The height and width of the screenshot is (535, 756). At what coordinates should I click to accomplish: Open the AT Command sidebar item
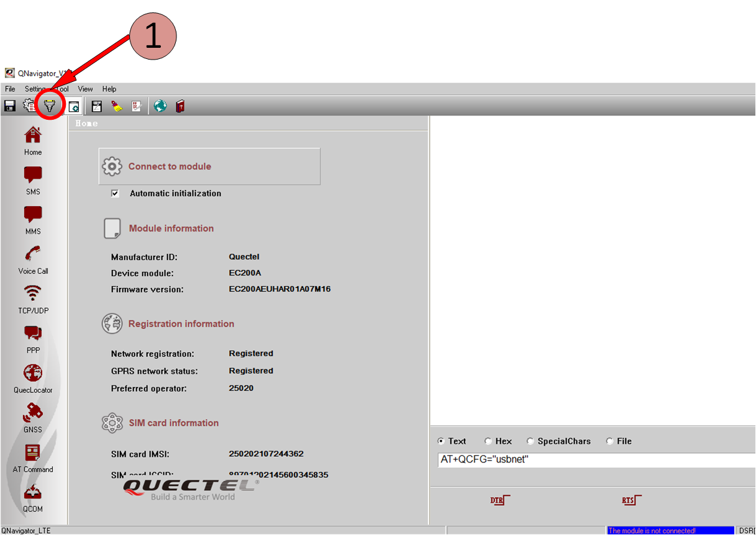coord(33,458)
